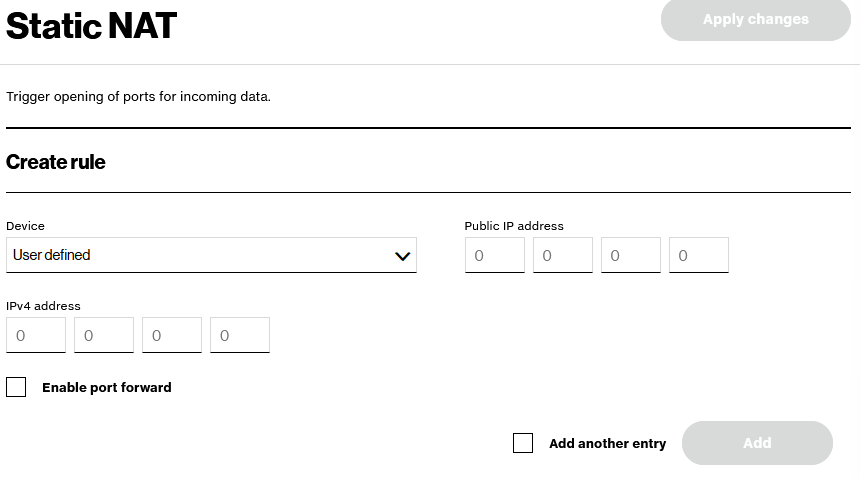Tick the Enable port forward checkbox
Screen dimensions: 860x478
click(16, 387)
